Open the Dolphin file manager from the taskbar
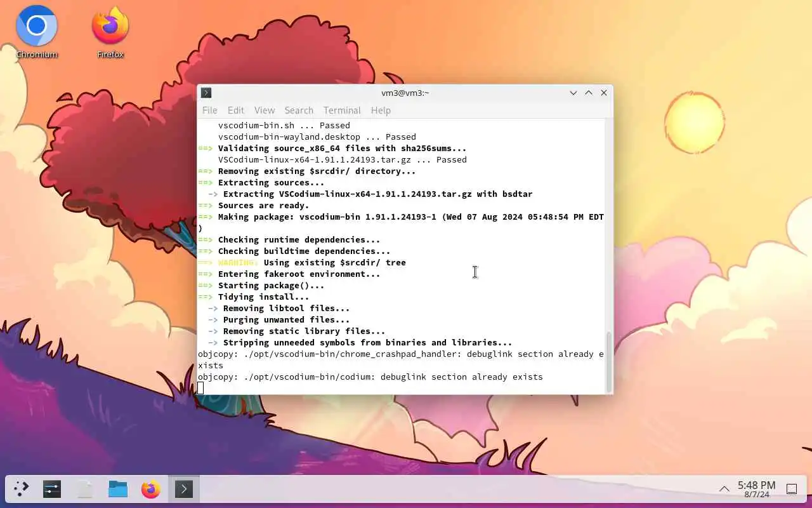Viewport: 812px width, 508px height. (x=118, y=489)
